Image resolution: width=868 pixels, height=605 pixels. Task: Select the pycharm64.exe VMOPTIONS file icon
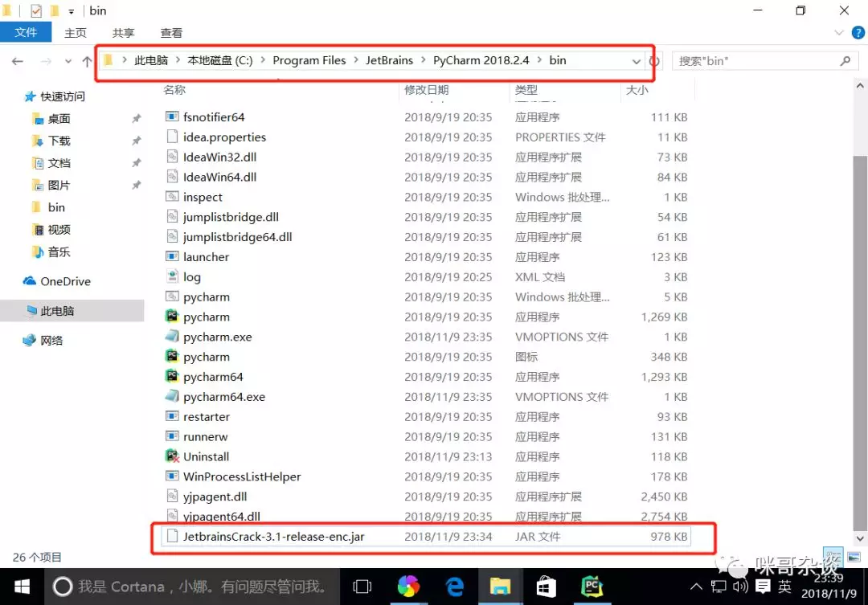(172, 396)
